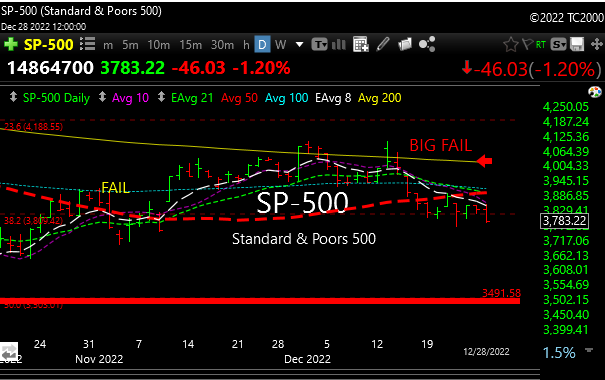The width and height of the screenshot is (605, 380).
Task: Favorite the symbol with the star icon
Action: point(510,45)
